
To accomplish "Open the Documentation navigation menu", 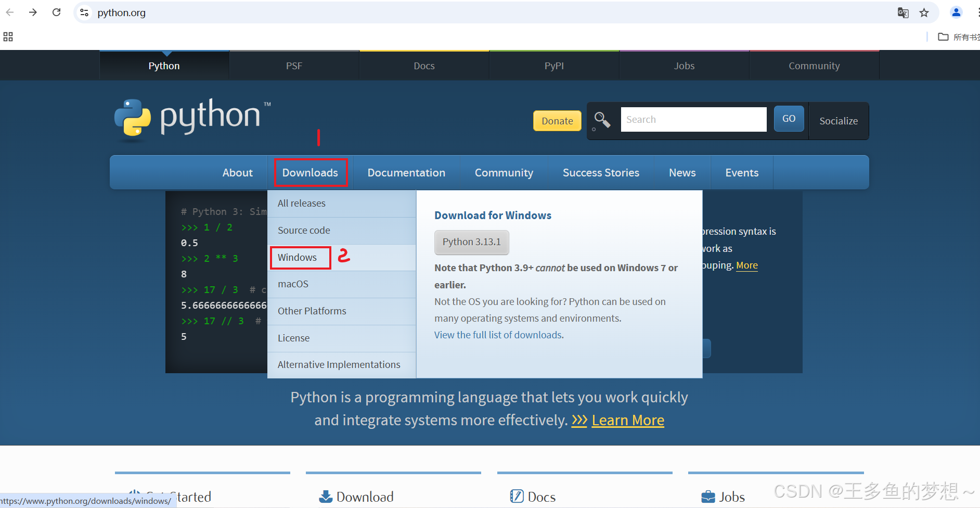I will coord(406,173).
